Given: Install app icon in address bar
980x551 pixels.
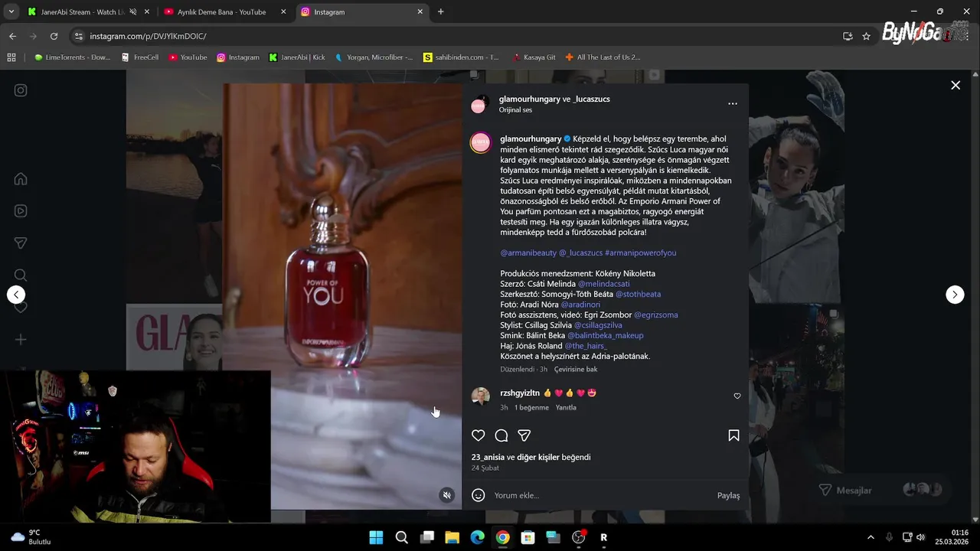Looking at the screenshot, I should click(848, 36).
